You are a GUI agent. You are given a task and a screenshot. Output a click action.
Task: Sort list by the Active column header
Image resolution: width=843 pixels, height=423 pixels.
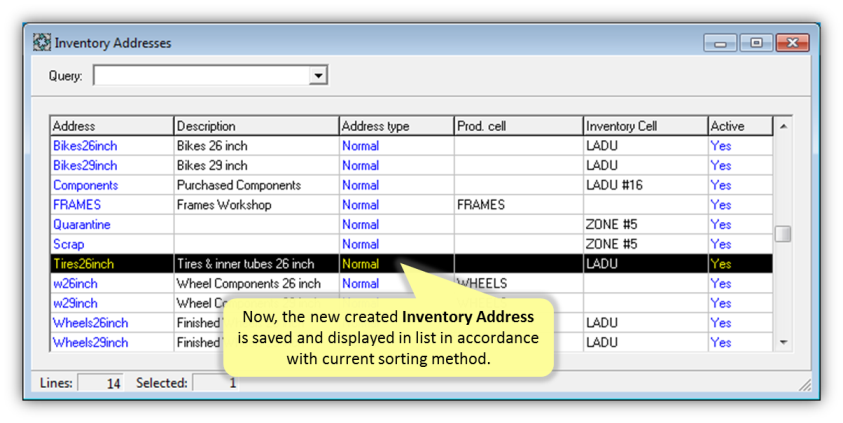(739, 126)
